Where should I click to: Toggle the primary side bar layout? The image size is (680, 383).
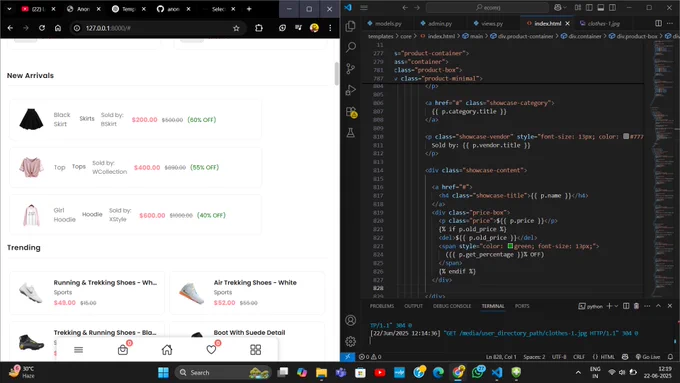pos(589,7)
